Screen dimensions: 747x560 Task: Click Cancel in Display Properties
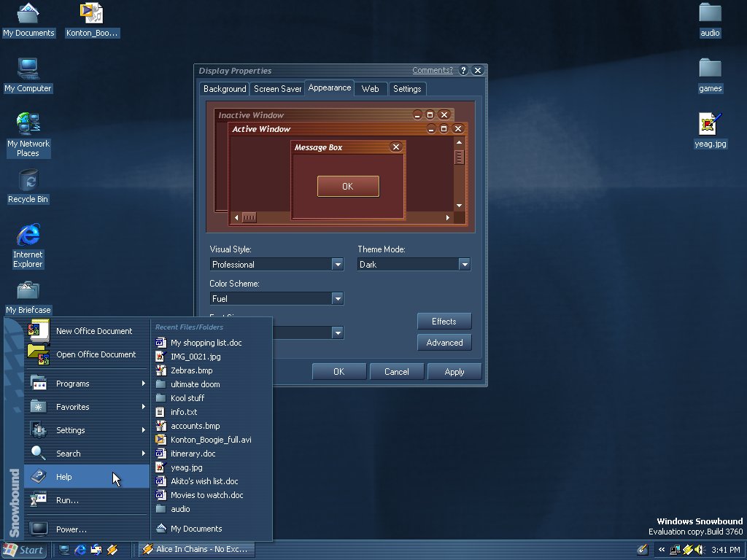coord(396,372)
